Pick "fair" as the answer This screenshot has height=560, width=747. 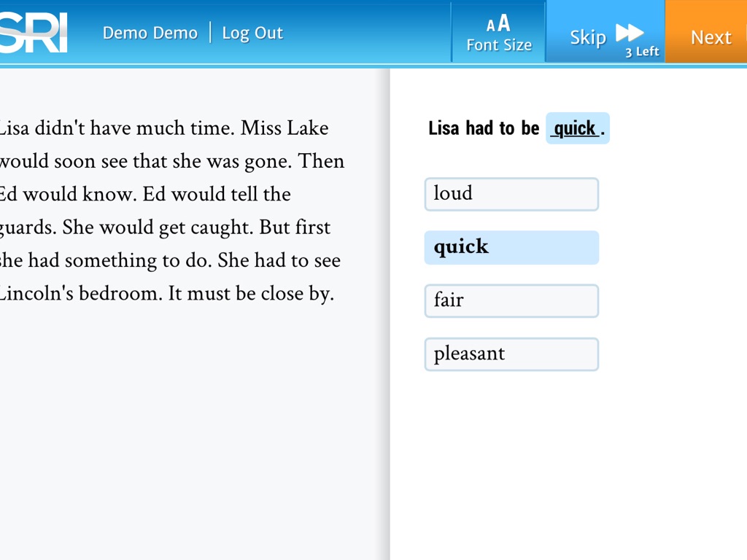click(511, 300)
